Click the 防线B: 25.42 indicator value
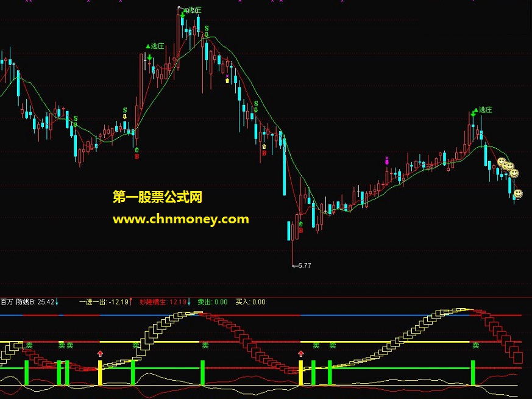The image size is (532, 399). coord(35,302)
